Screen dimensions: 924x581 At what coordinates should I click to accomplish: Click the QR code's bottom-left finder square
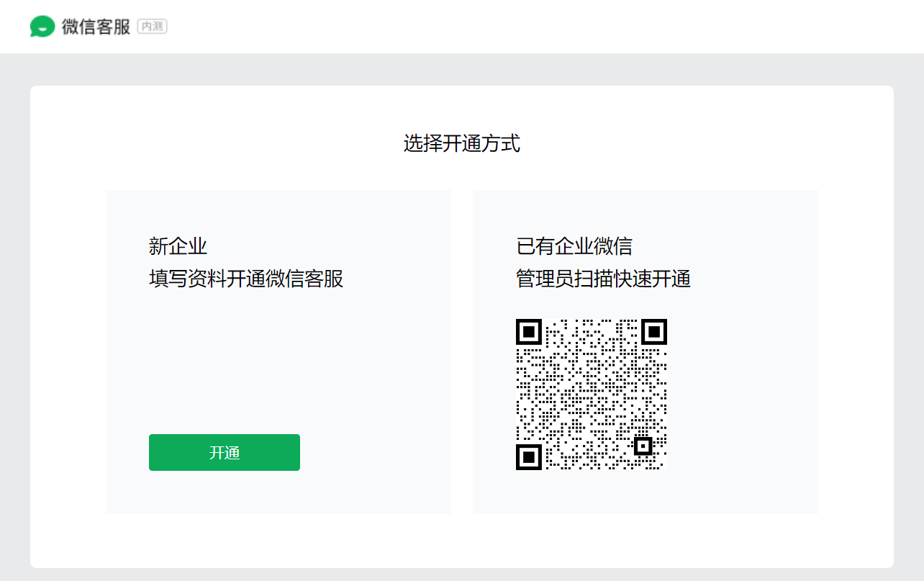[x=529, y=456]
